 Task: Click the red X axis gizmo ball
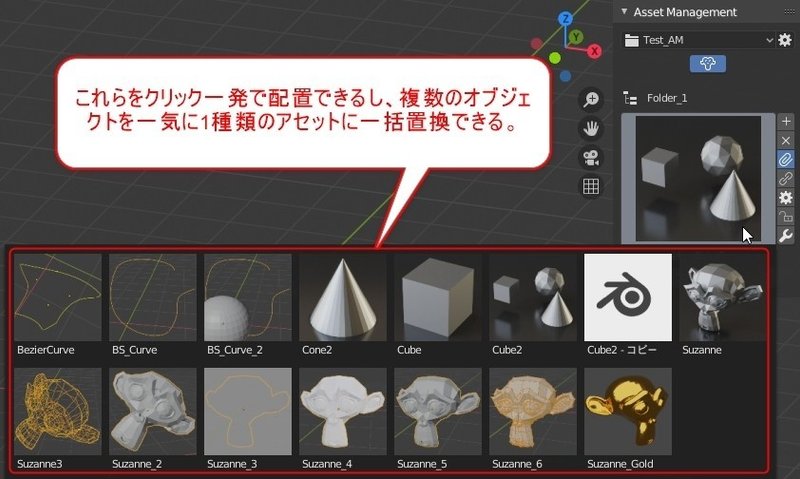click(x=594, y=51)
